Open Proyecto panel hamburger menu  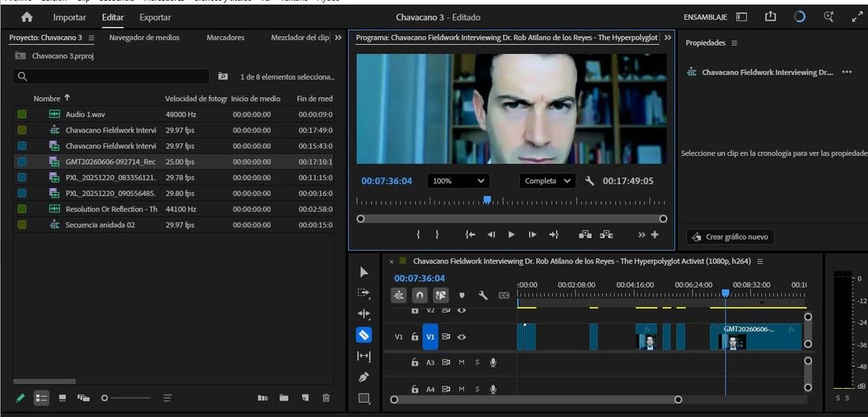(x=92, y=38)
